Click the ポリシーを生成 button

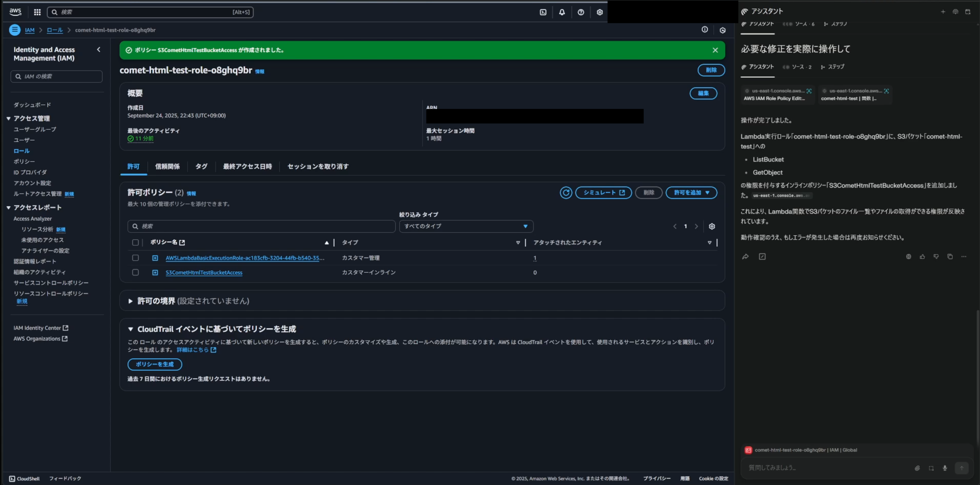coord(155,364)
